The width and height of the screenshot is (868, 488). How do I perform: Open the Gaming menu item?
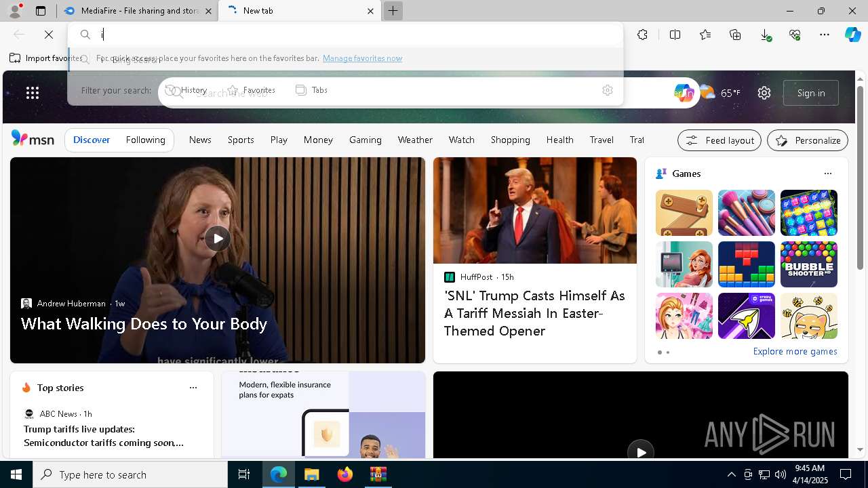(x=366, y=140)
